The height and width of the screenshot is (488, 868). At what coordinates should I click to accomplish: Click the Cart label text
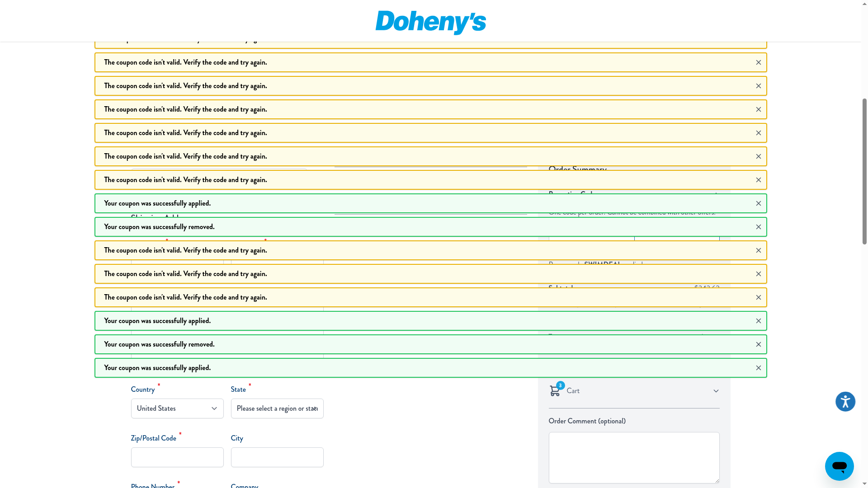tap(573, 391)
